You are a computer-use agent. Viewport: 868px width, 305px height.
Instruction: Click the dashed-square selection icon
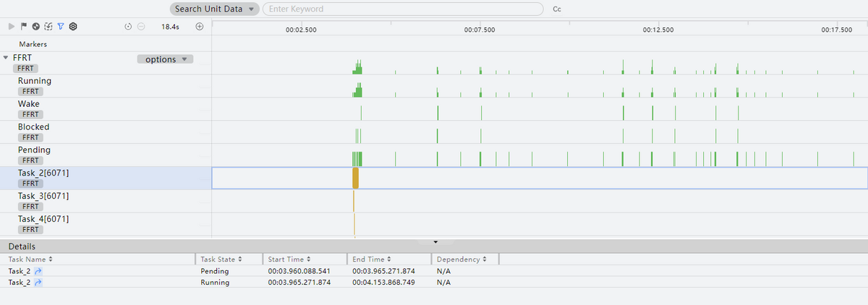point(48,26)
